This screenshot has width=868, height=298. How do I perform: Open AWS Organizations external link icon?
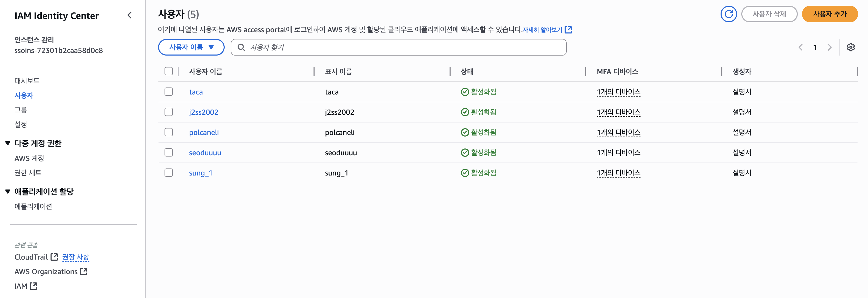[x=84, y=271]
